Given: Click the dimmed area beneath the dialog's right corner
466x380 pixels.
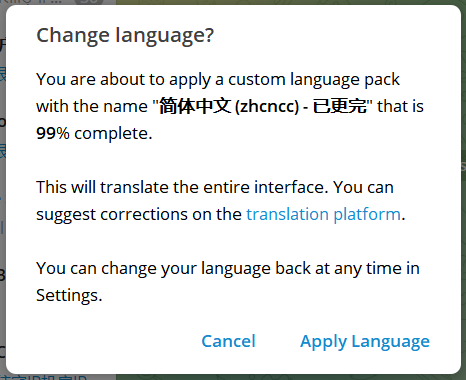Looking at the screenshot, I should [x=433, y=377].
